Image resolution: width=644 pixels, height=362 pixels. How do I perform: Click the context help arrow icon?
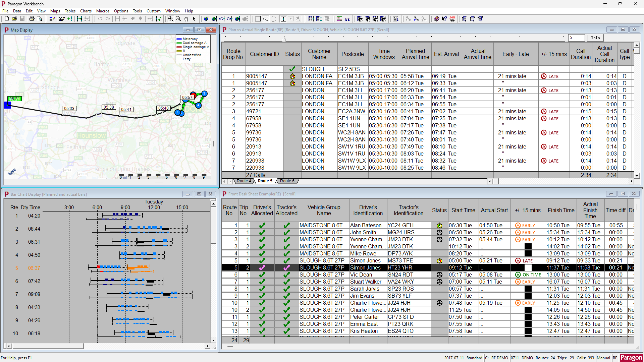coord(444,19)
